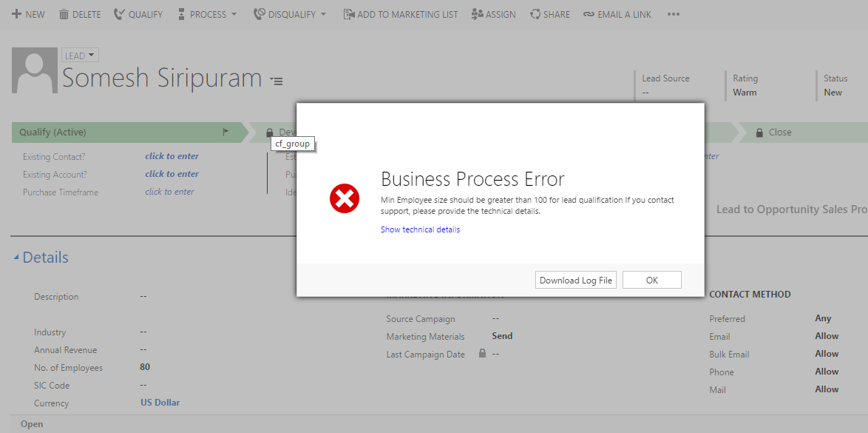Viewport: 868px width, 433px height.
Task: Open the LEAD form selector dropdown
Action: point(80,56)
